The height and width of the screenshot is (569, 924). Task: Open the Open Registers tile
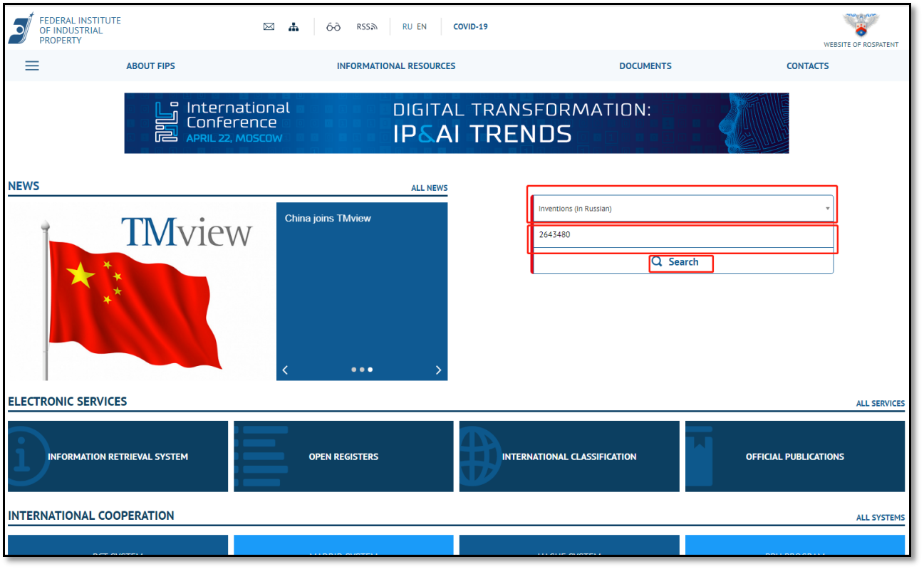[x=343, y=456]
